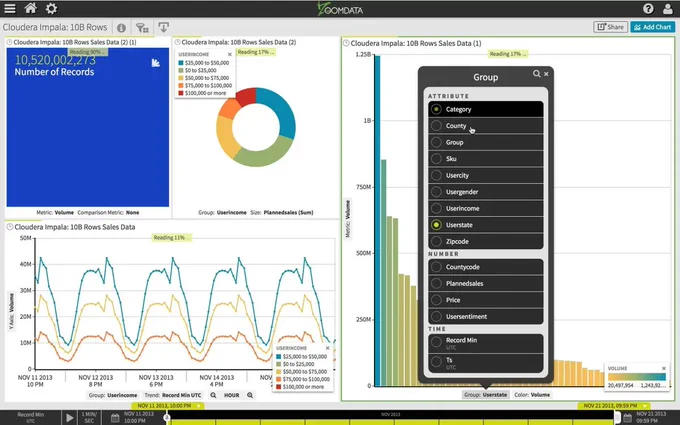Choose Price number field

[485, 300]
